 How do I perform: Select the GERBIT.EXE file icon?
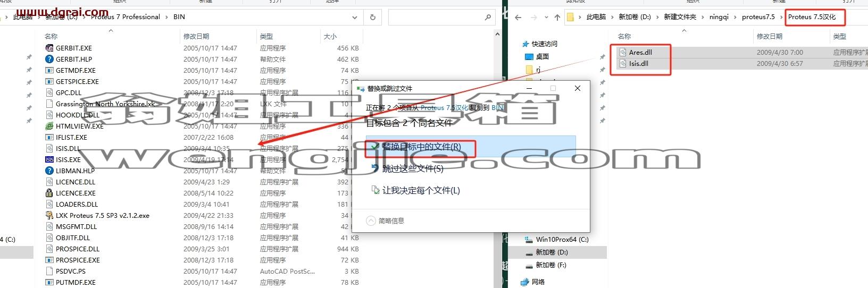point(49,48)
